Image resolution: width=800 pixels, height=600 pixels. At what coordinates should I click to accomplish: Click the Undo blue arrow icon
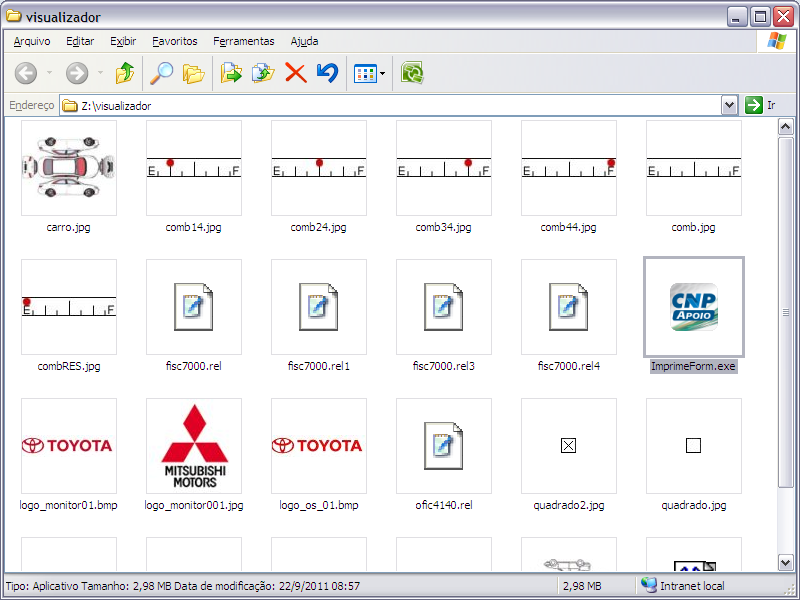pos(327,73)
